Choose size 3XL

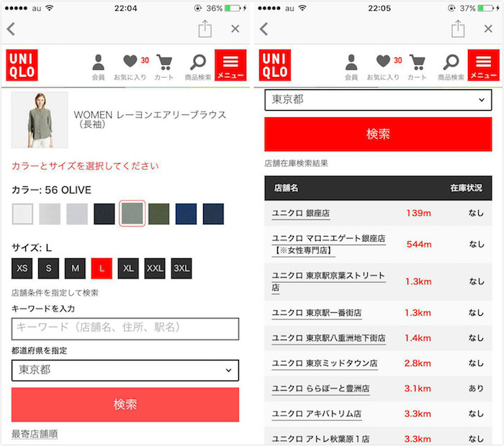pyautogui.click(x=181, y=268)
